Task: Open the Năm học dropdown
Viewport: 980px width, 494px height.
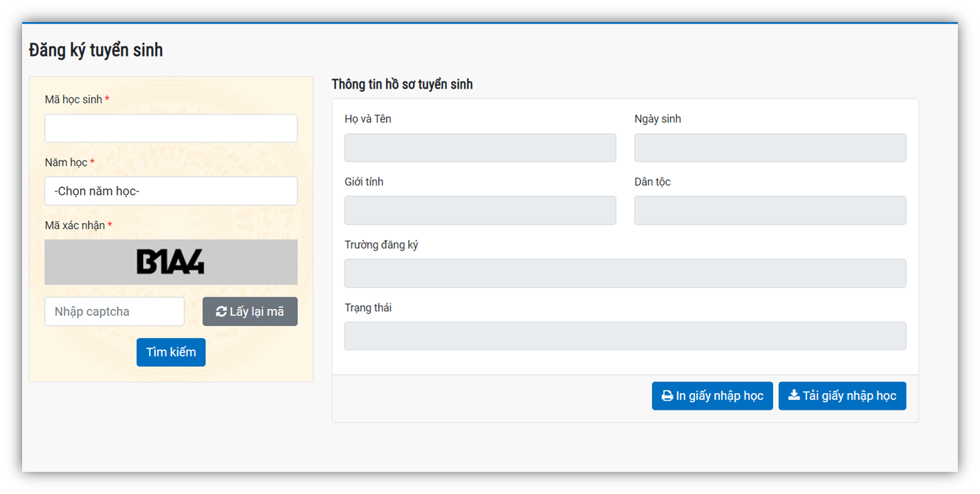Action: coord(171,191)
